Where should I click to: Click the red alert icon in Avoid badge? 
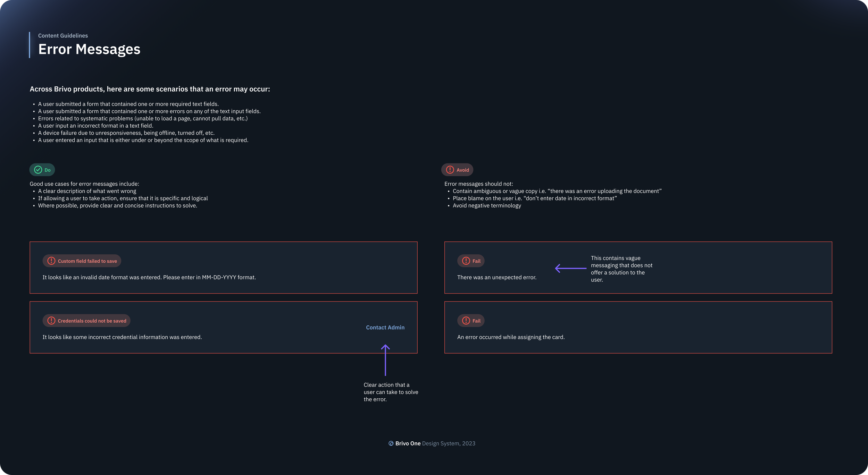click(x=450, y=170)
